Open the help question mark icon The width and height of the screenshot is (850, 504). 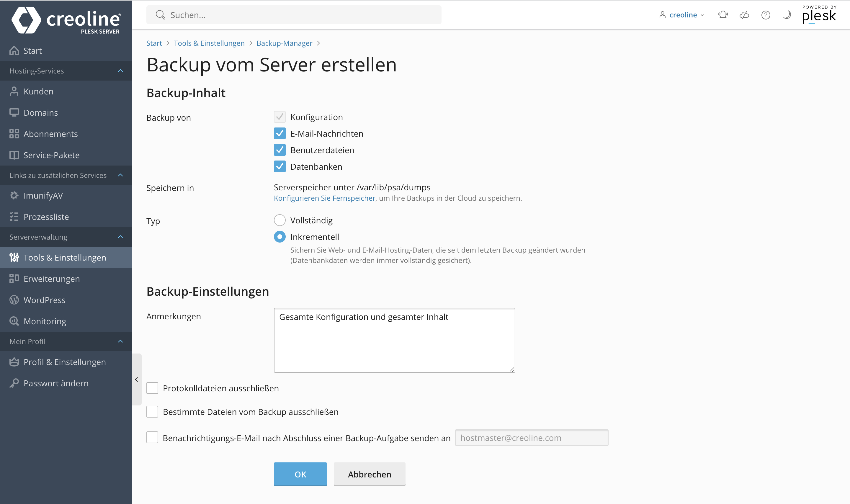tap(765, 15)
